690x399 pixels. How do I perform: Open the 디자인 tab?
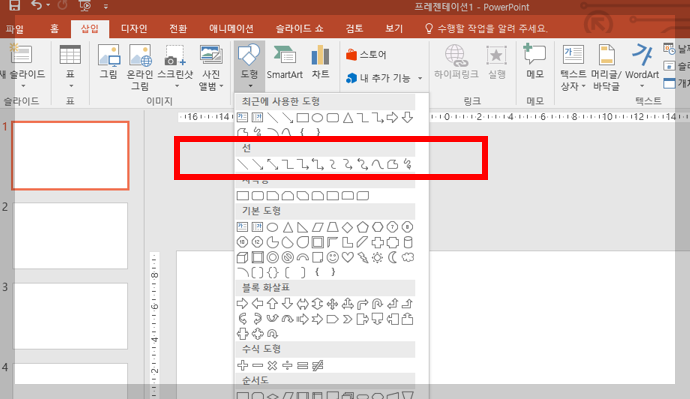click(134, 29)
